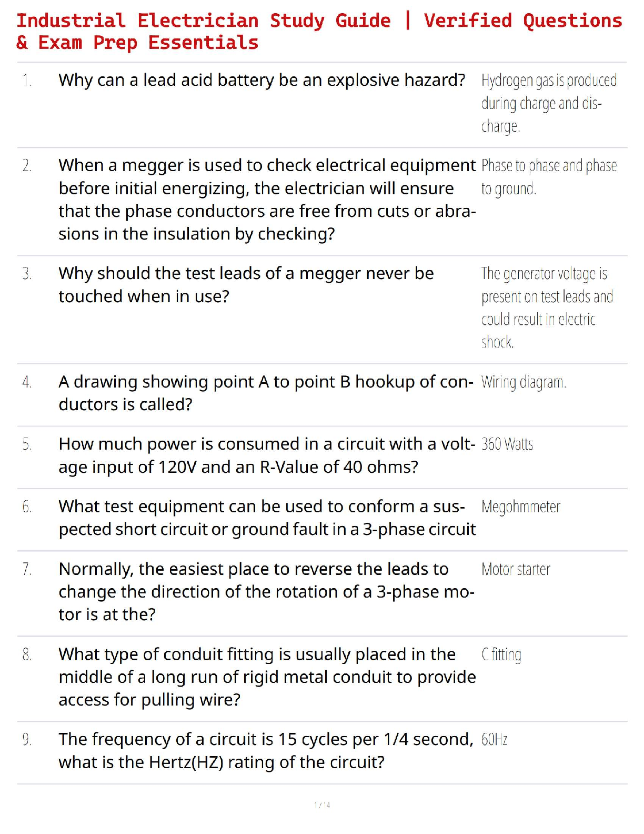
Task: Select the 'Wiring diagram' answer
Action: (524, 382)
